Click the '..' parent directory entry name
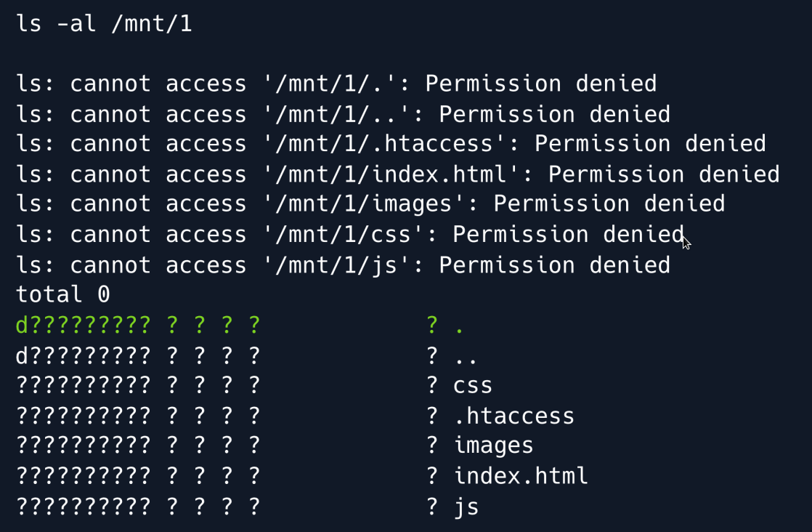Screen dimensions: 812x532 (466, 357)
